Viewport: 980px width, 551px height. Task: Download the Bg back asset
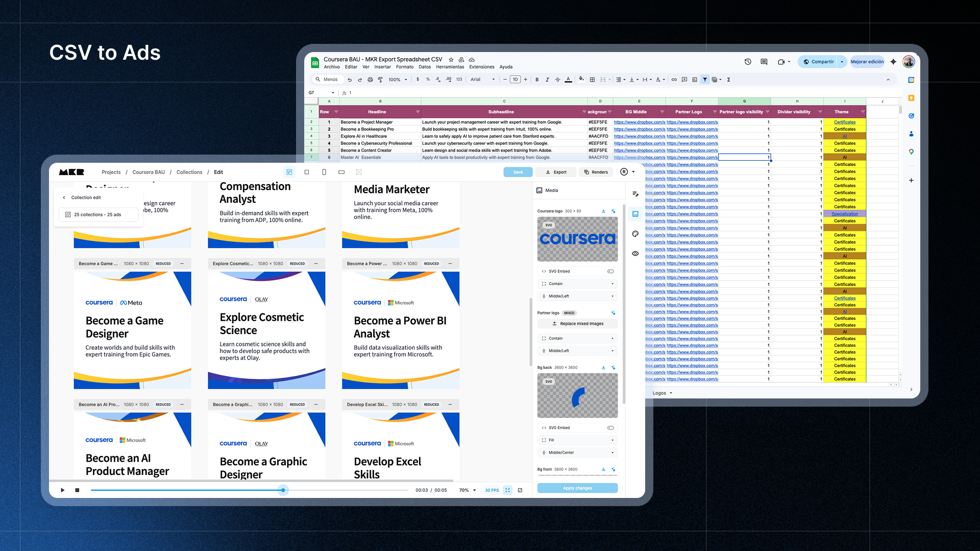603,367
